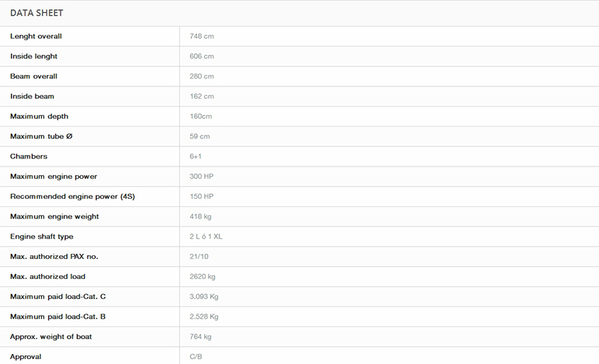Click the 606 cm value
The width and height of the screenshot is (599, 364).
point(201,56)
